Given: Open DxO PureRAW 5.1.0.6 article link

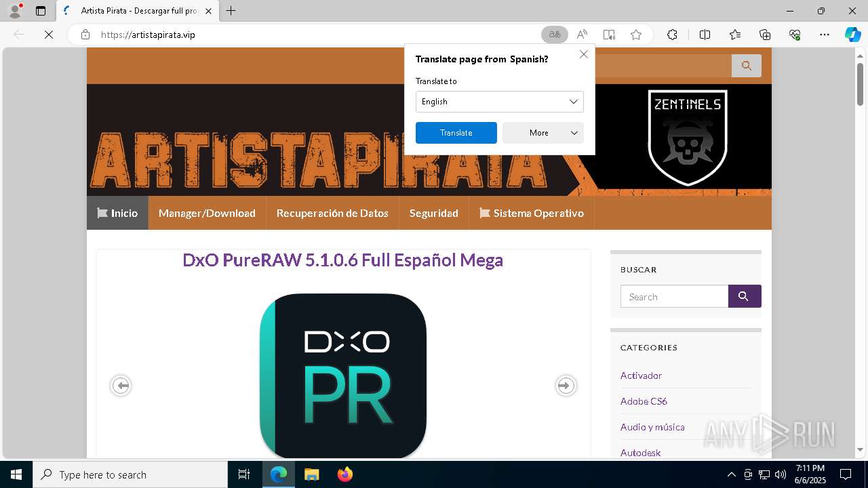Looking at the screenshot, I should click(x=342, y=260).
